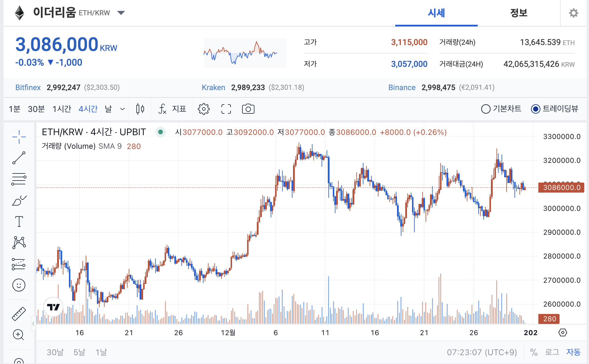The image size is (589, 364).
Task: Switch to the 시세 tab
Action: (436, 13)
